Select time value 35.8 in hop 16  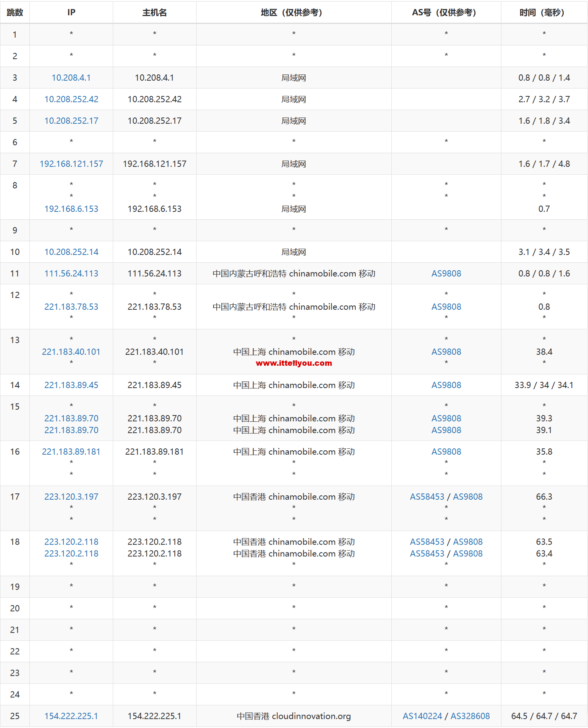coord(544,452)
